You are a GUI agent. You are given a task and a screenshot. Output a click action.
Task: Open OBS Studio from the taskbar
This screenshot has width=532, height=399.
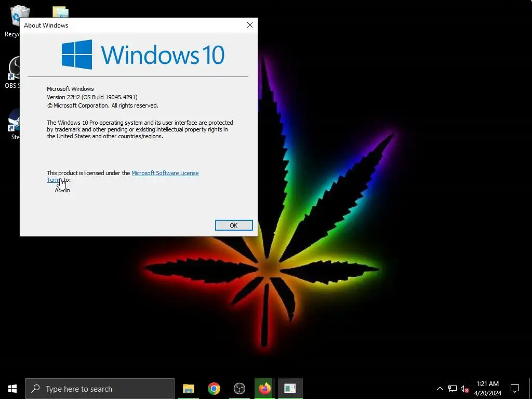239,389
